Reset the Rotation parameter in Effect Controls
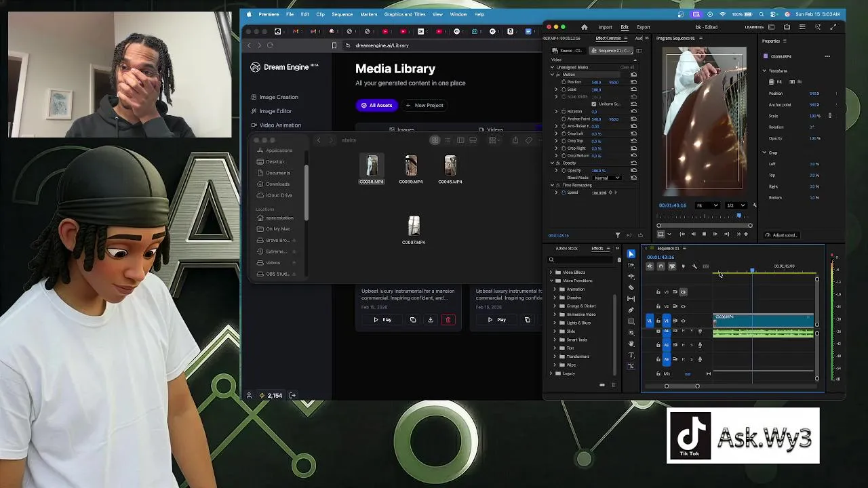The height and width of the screenshot is (488, 868). click(x=633, y=111)
